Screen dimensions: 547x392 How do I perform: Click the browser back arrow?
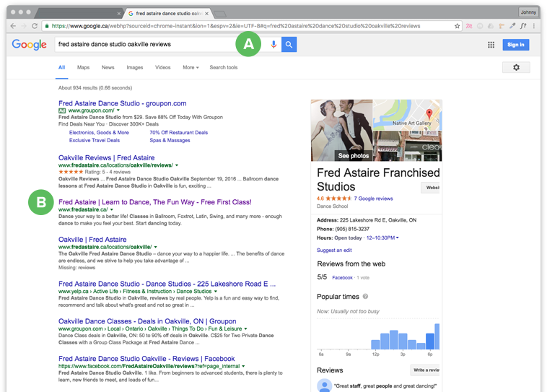[x=13, y=26]
